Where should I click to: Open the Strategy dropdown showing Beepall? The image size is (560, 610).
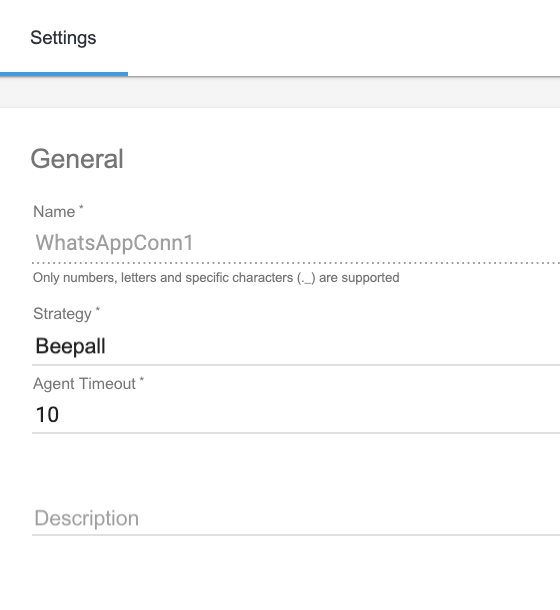296,346
